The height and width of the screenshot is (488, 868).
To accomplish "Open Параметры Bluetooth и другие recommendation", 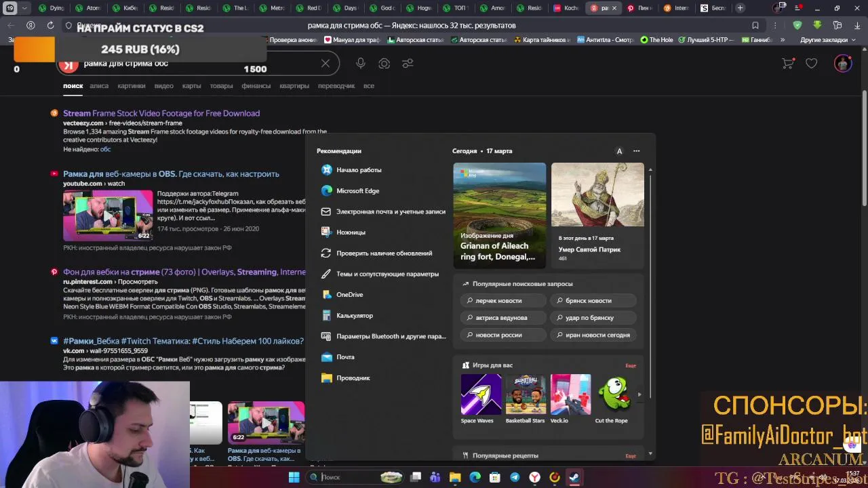I will click(384, 336).
